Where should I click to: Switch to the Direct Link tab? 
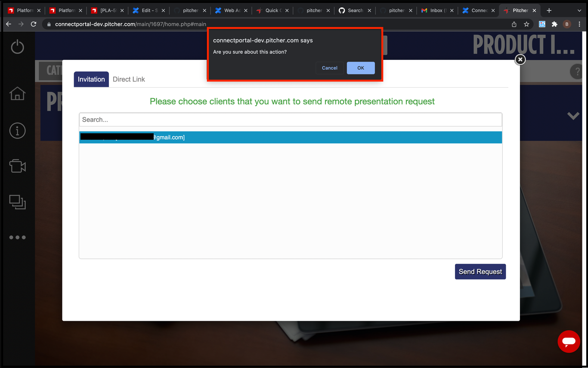point(129,79)
